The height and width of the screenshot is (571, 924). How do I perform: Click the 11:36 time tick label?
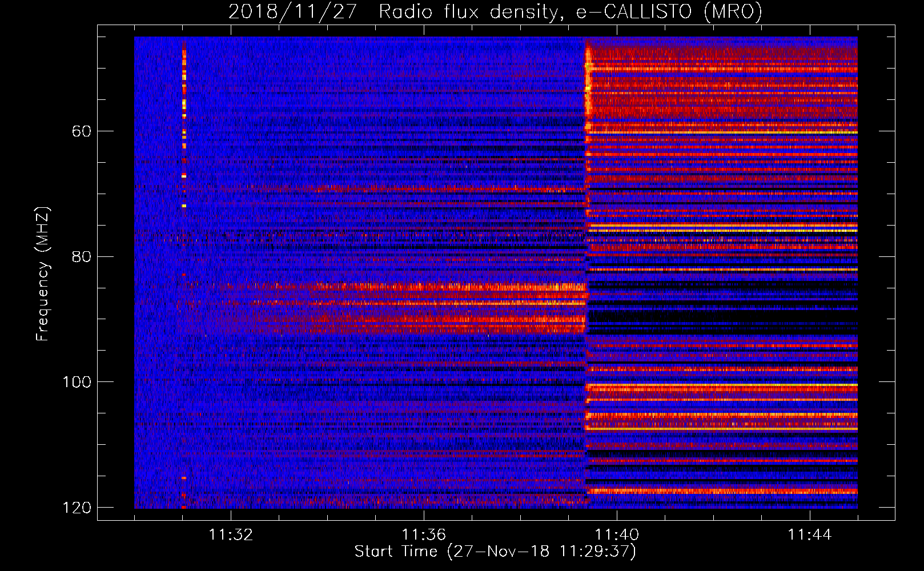[x=424, y=535]
